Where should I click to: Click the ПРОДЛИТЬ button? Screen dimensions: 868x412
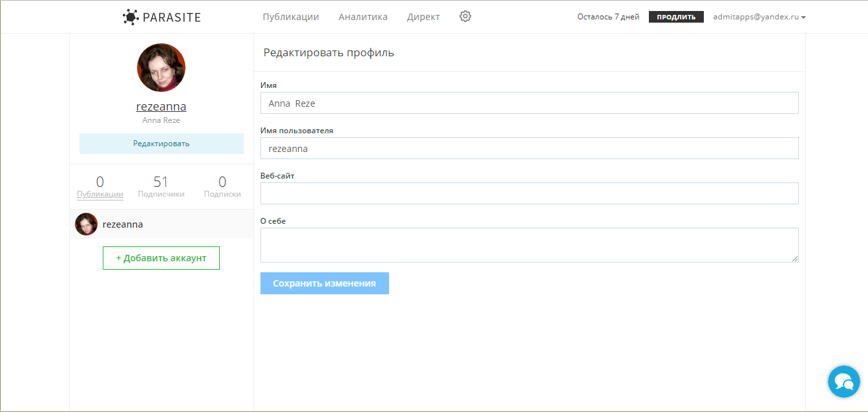tap(676, 17)
